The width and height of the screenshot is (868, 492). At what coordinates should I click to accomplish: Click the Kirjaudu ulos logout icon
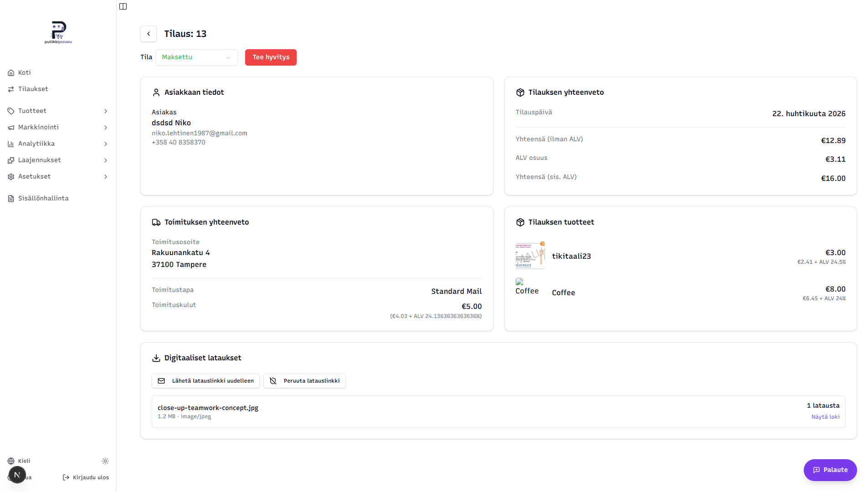(66, 477)
